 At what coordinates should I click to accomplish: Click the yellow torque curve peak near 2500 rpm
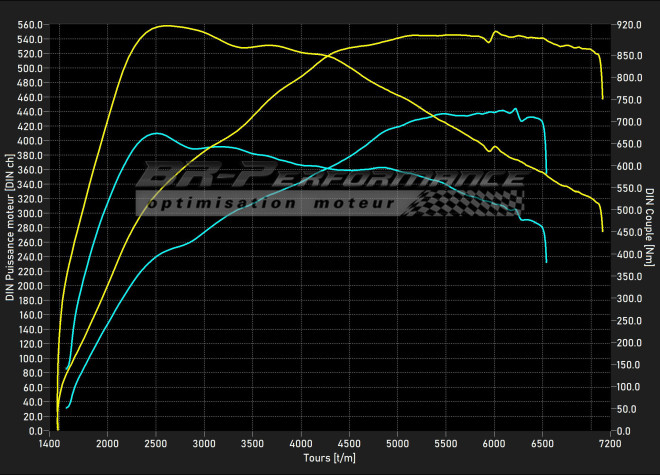166,26
